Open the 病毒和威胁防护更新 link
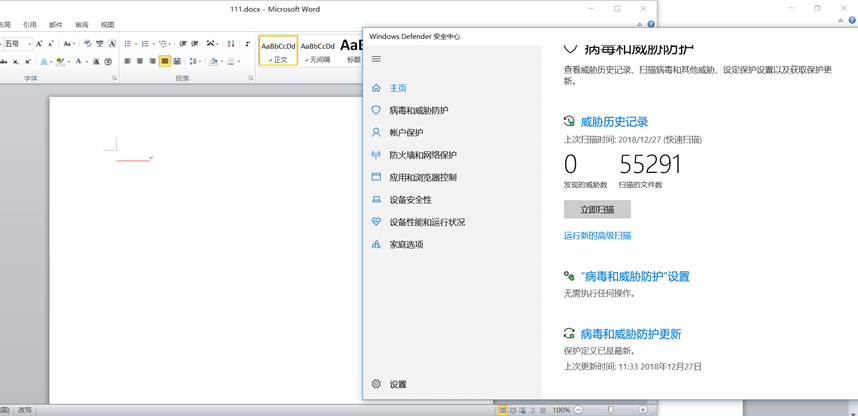Image resolution: width=858 pixels, height=416 pixels. (630, 333)
